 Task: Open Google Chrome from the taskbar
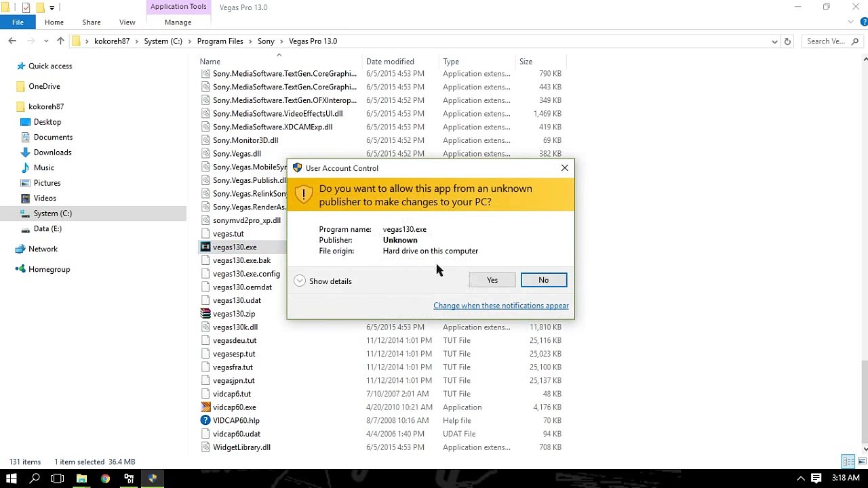coord(105,479)
